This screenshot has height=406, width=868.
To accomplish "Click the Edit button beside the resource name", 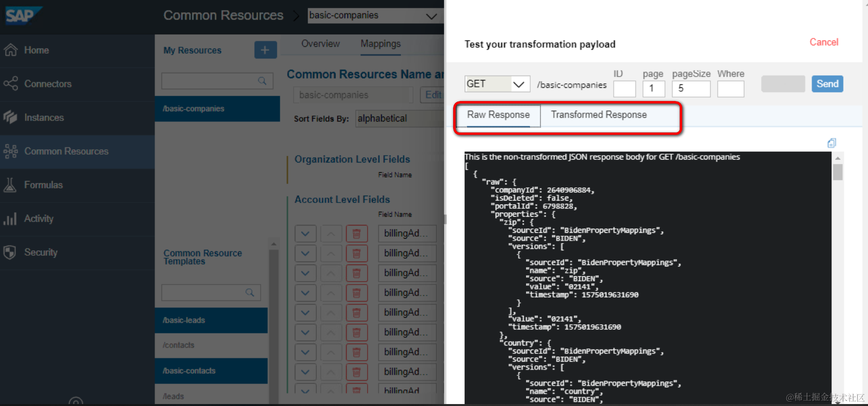I will (433, 95).
